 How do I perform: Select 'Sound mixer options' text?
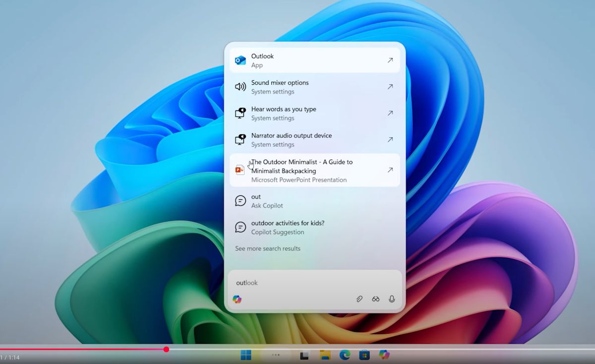[280, 83]
